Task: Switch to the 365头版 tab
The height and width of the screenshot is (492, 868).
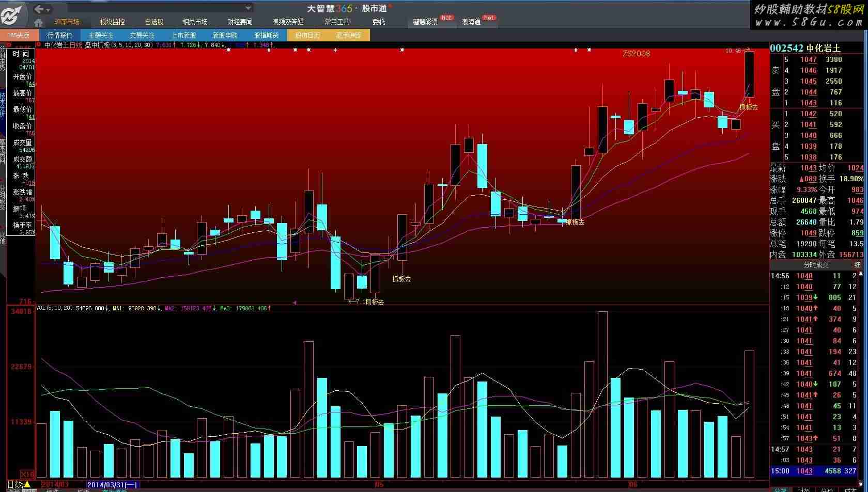Action: (19, 35)
